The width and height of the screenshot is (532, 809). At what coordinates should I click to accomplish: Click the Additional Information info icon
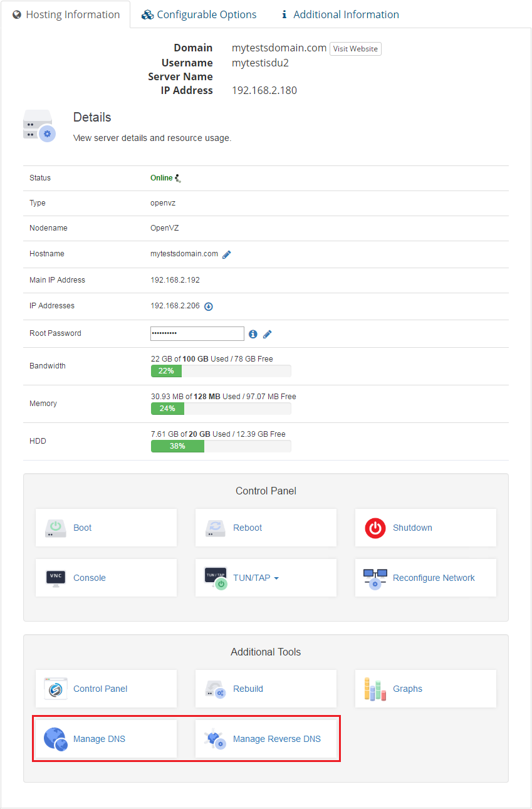tap(284, 14)
